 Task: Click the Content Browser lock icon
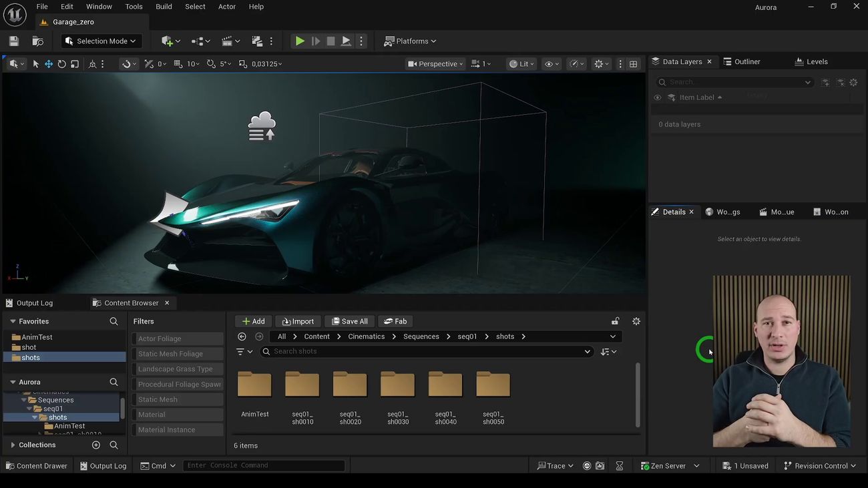615,321
